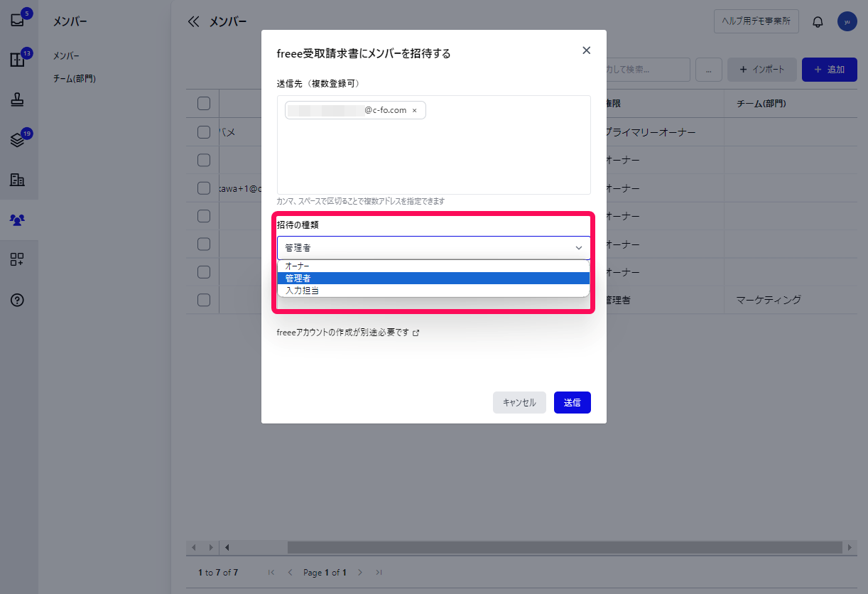Click the 追加 button
This screenshot has height=594, width=868.
pos(830,70)
